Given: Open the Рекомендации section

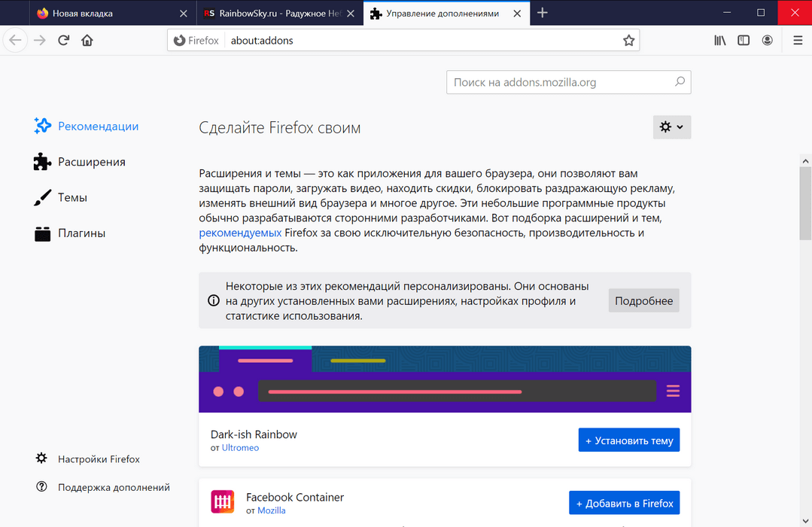Looking at the screenshot, I should [x=87, y=126].
